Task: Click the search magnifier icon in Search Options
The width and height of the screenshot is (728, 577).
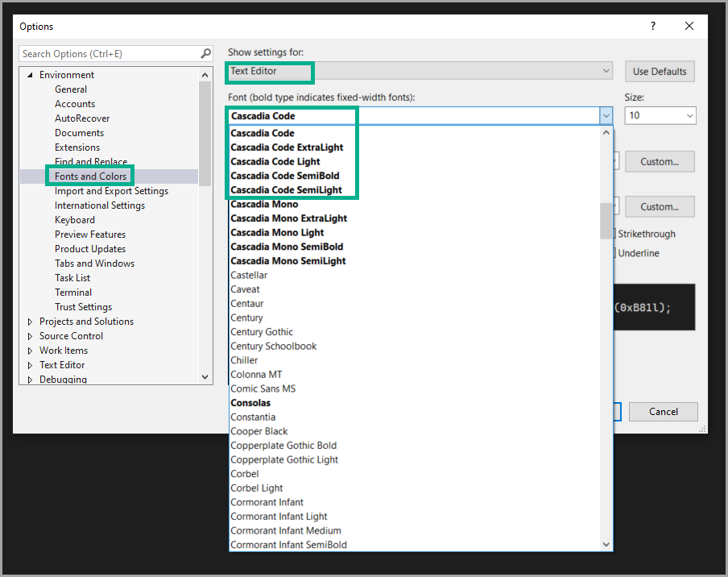Action: 206,53
